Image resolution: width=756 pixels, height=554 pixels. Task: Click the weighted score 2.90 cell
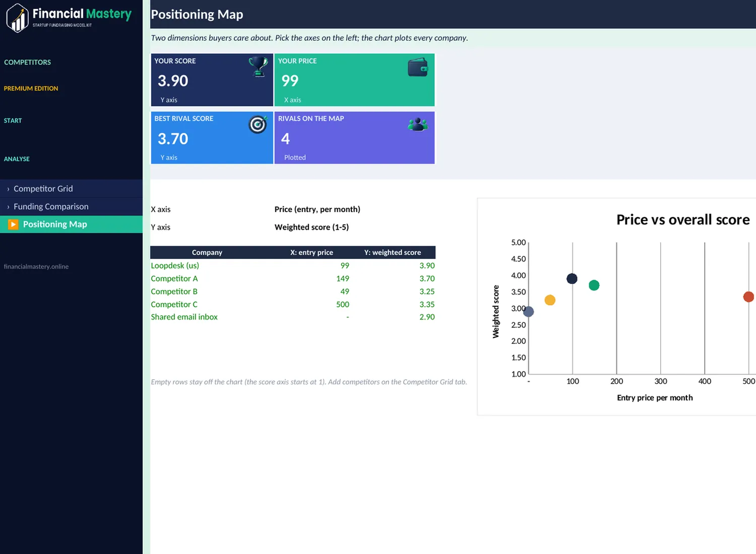tap(427, 317)
